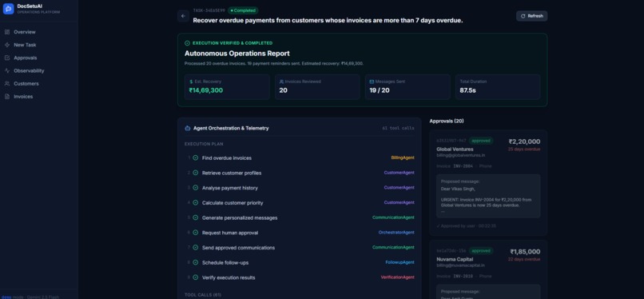Click the Invoices document icon
The image size is (644, 299).
pyautogui.click(x=7, y=97)
